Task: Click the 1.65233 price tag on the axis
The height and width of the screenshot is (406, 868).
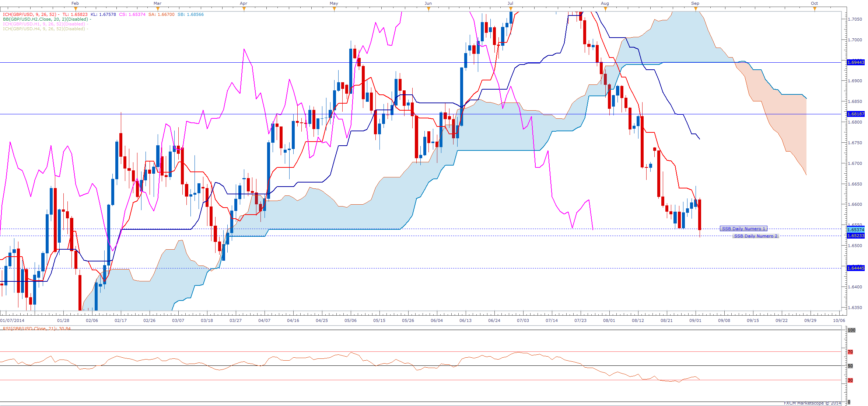Action: (x=855, y=236)
